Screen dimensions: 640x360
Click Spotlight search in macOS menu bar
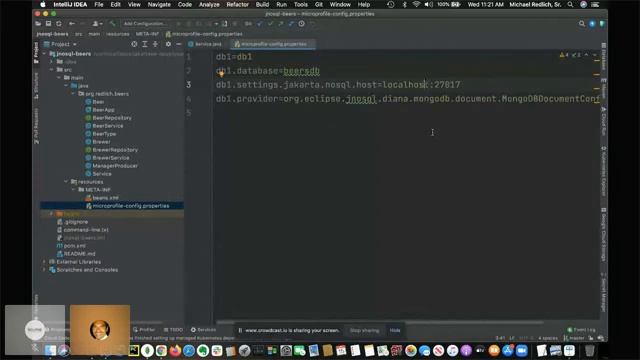[x=570, y=4]
